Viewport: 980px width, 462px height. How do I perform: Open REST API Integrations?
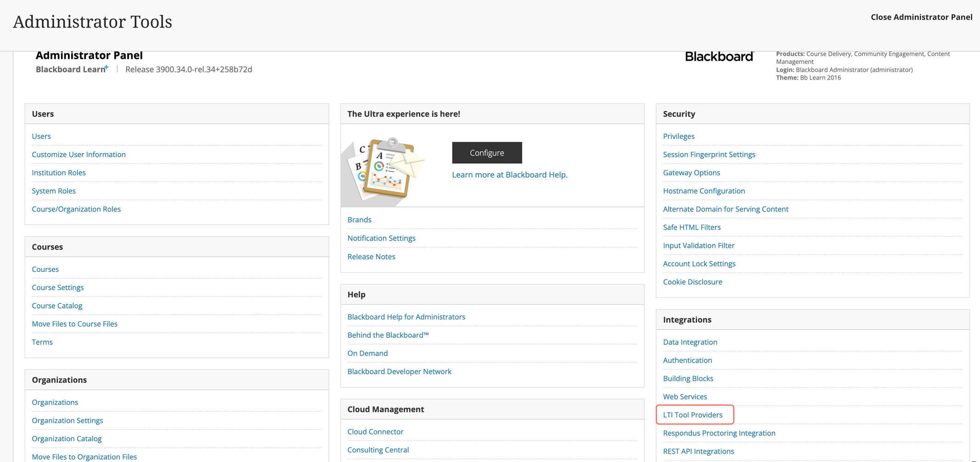(698, 451)
